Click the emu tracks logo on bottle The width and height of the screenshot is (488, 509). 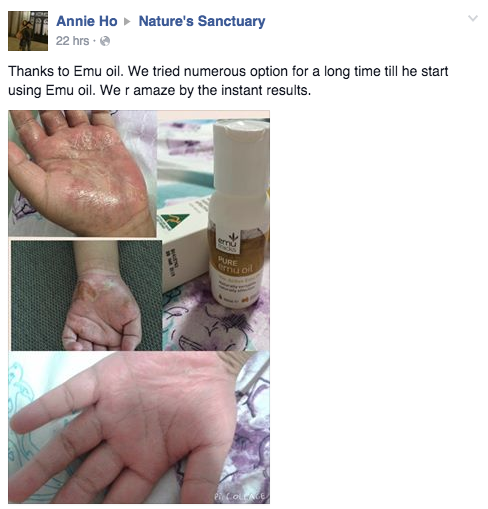(x=229, y=243)
